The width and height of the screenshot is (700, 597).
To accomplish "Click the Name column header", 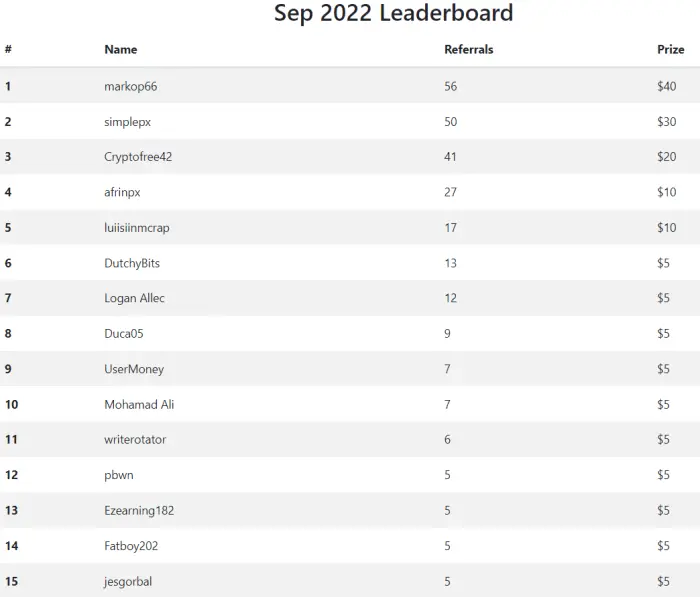I will click(x=121, y=50).
